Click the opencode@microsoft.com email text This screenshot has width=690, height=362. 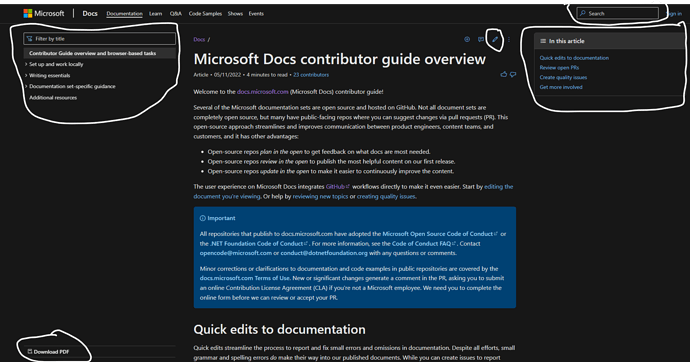[236, 253]
